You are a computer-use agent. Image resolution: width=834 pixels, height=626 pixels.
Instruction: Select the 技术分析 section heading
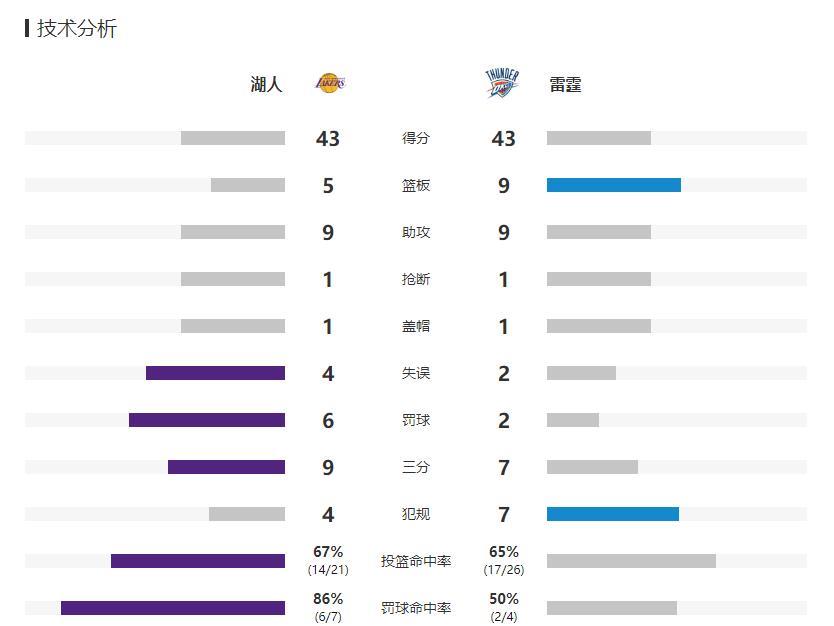click(77, 28)
